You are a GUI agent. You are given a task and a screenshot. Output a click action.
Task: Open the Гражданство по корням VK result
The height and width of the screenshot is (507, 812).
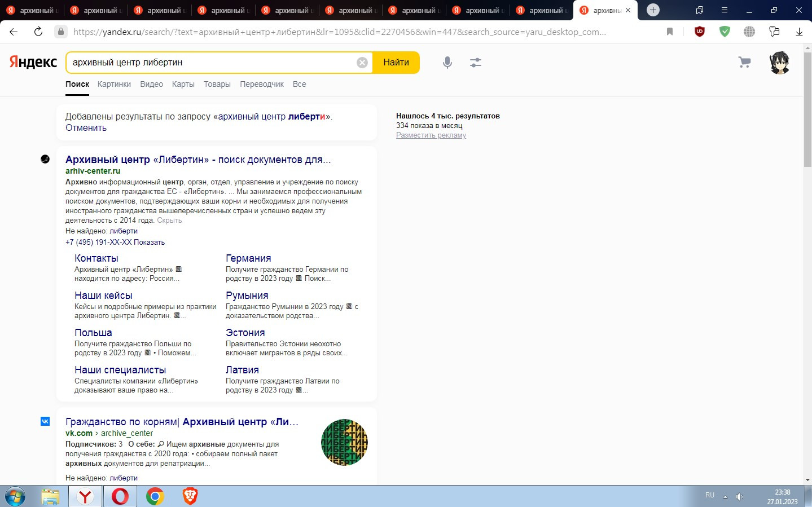182,422
